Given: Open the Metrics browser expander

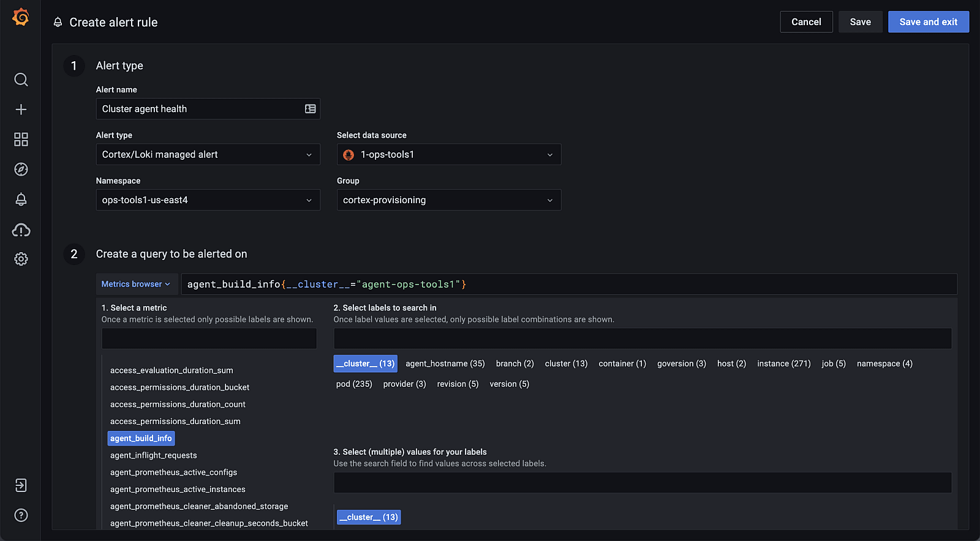Looking at the screenshot, I should [x=136, y=284].
